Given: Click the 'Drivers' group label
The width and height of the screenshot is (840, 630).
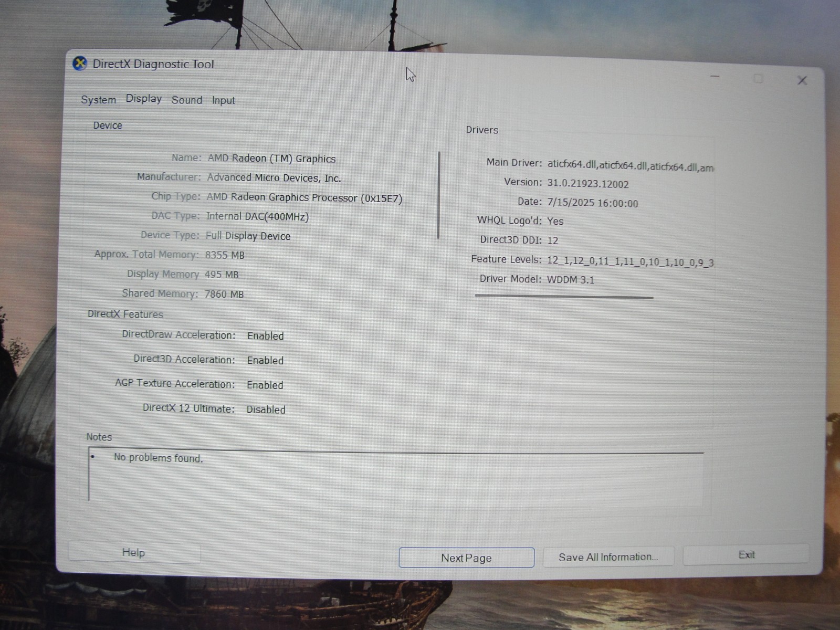Looking at the screenshot, I should 482,130.
